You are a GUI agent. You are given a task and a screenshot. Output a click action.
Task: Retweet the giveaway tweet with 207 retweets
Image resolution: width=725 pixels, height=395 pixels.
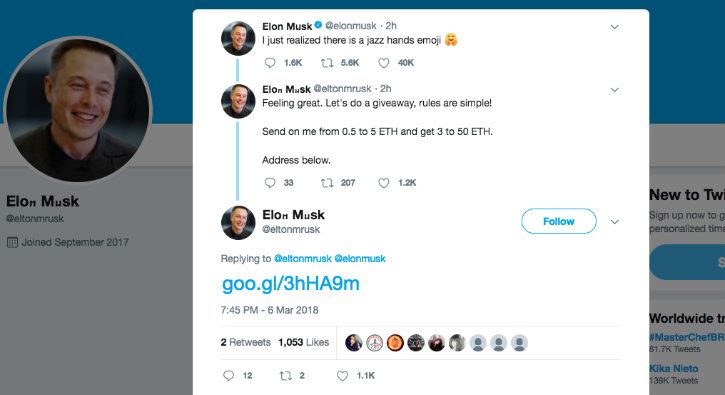coord(327,183)
